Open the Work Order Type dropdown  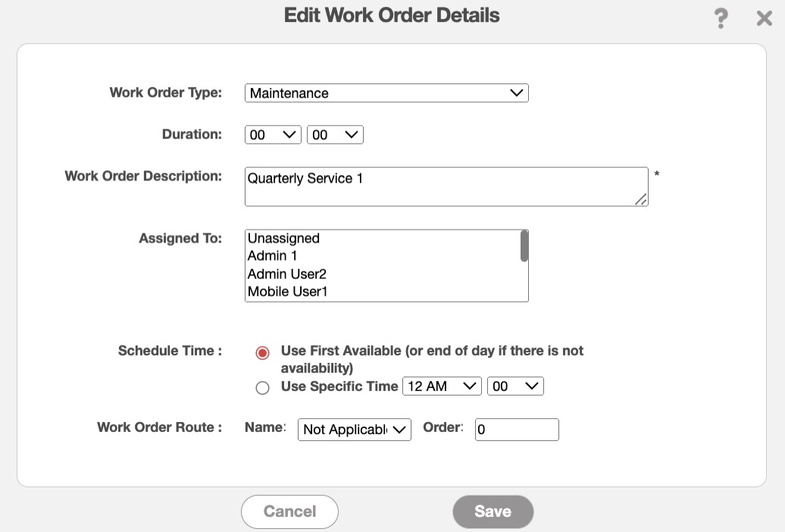point(386,93)
